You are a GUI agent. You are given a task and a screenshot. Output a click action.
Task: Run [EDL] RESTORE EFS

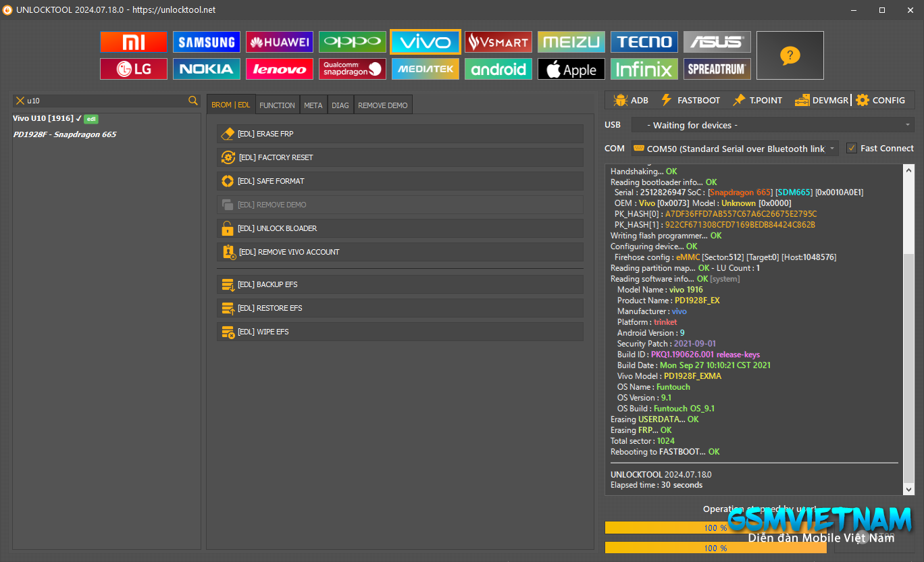[400, 308]
